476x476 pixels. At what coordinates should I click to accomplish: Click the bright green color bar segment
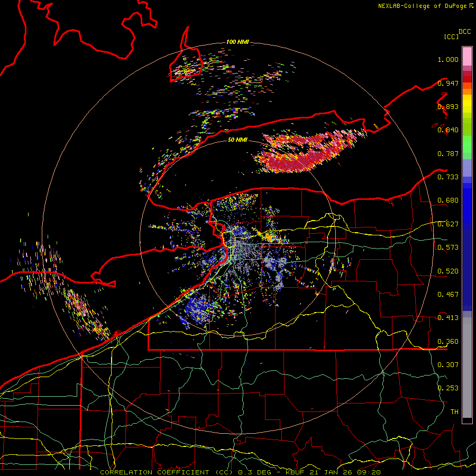pos(467,144)
